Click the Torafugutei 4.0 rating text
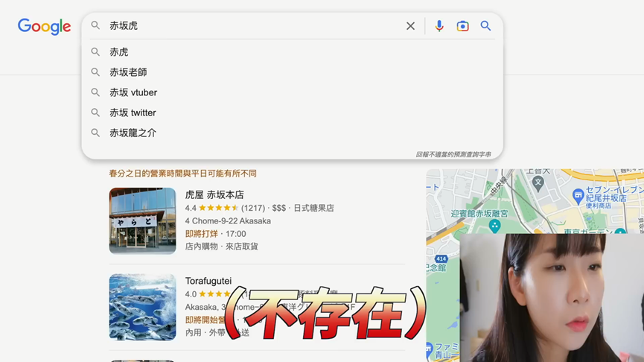 point(191,294)
